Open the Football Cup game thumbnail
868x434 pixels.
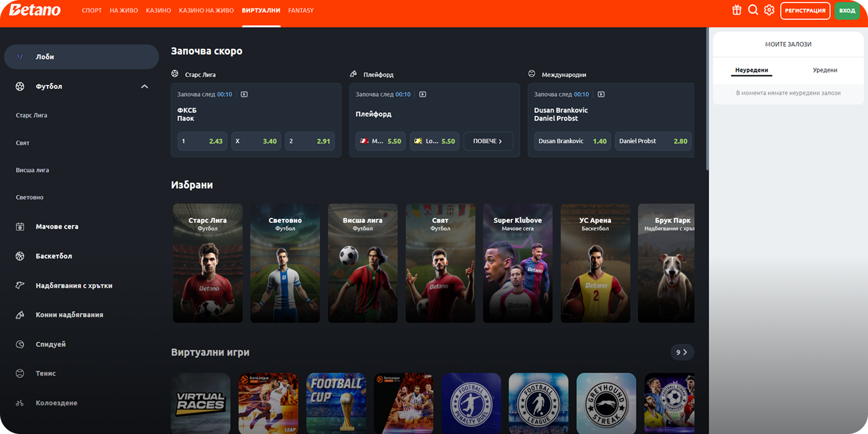(336, 403)
